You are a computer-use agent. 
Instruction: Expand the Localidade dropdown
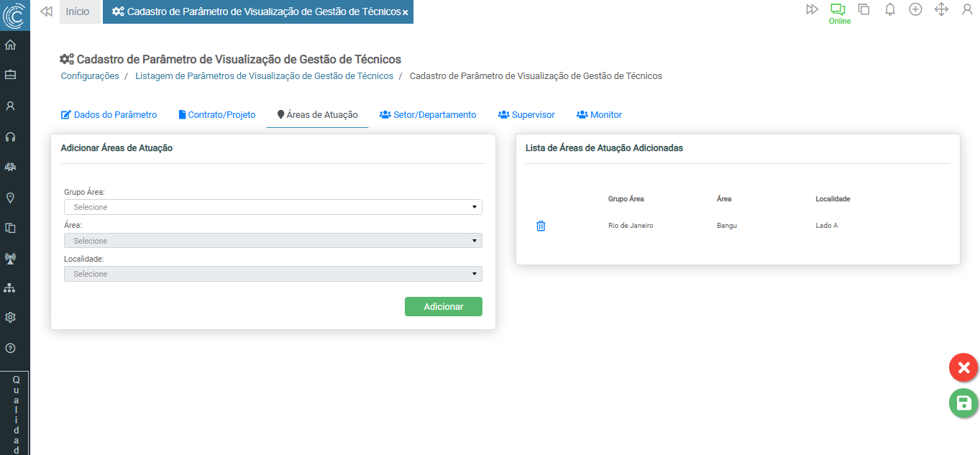click(273, 274)
